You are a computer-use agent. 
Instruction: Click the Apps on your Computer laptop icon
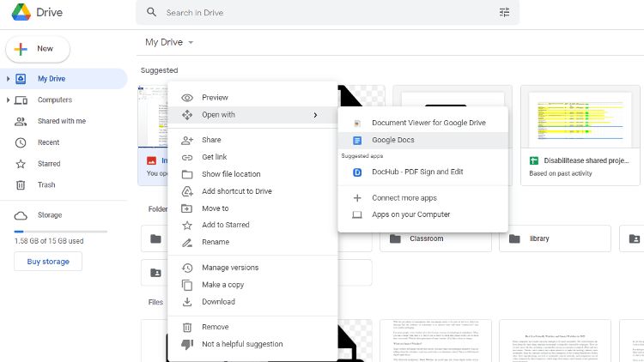(357, 214)
